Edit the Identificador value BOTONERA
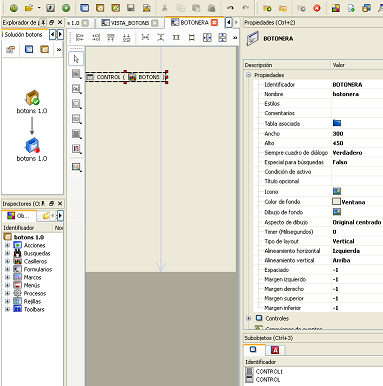The image size is (383, 386). 357,84
